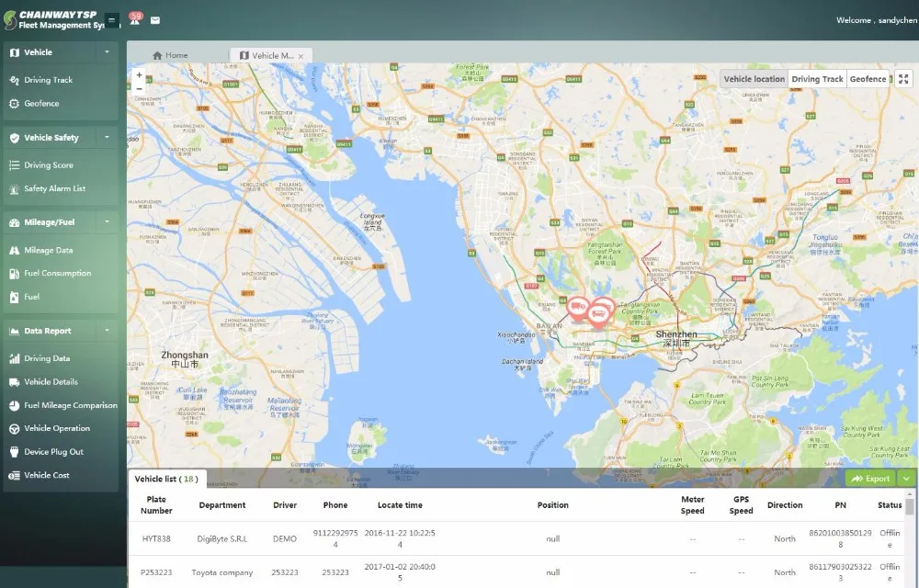Collapse the Mileage/Fuel section arrow
919x588 pixels.
point(108,221)
